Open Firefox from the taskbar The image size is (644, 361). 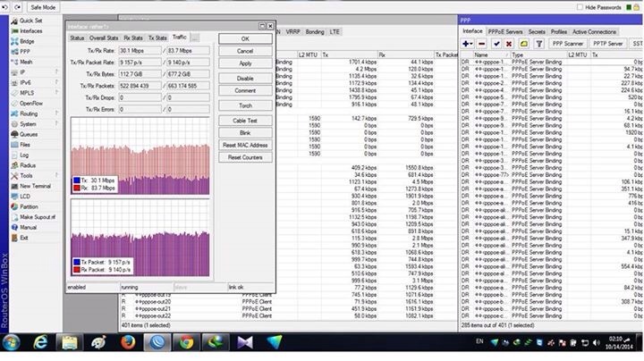[x=128, y=342]
